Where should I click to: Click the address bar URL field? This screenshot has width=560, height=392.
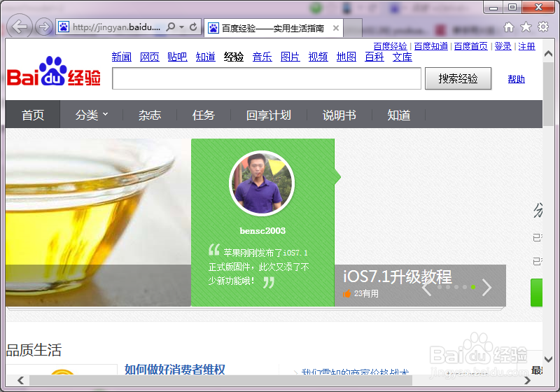[x=116, y=27]
